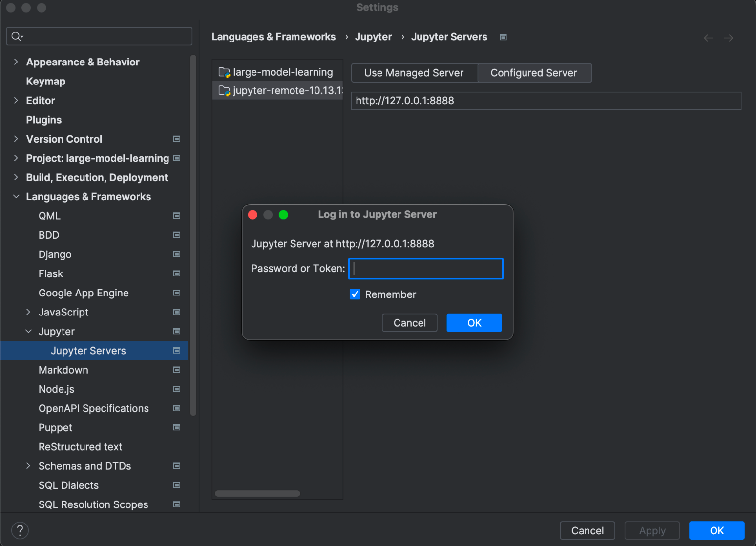This screenshot has height=546, width=756.
Task: Click the settings tree vertical scrollbar
Action: (193, 234)
